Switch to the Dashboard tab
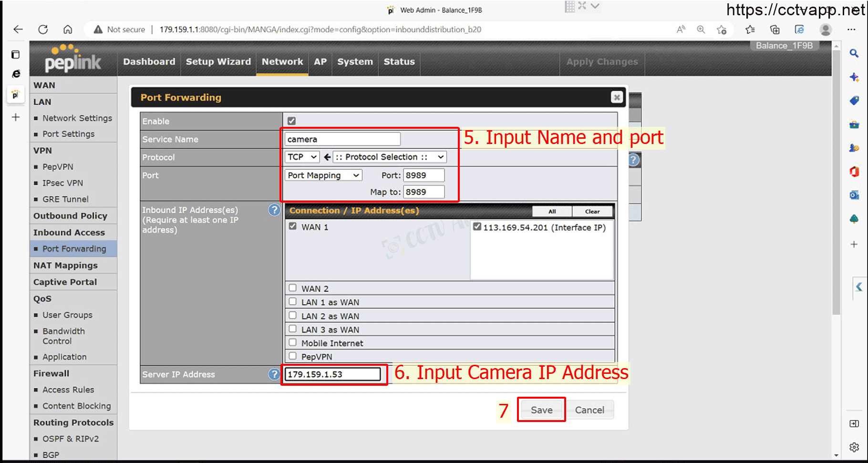Viewport: 868px width, 463px height. 149,62
